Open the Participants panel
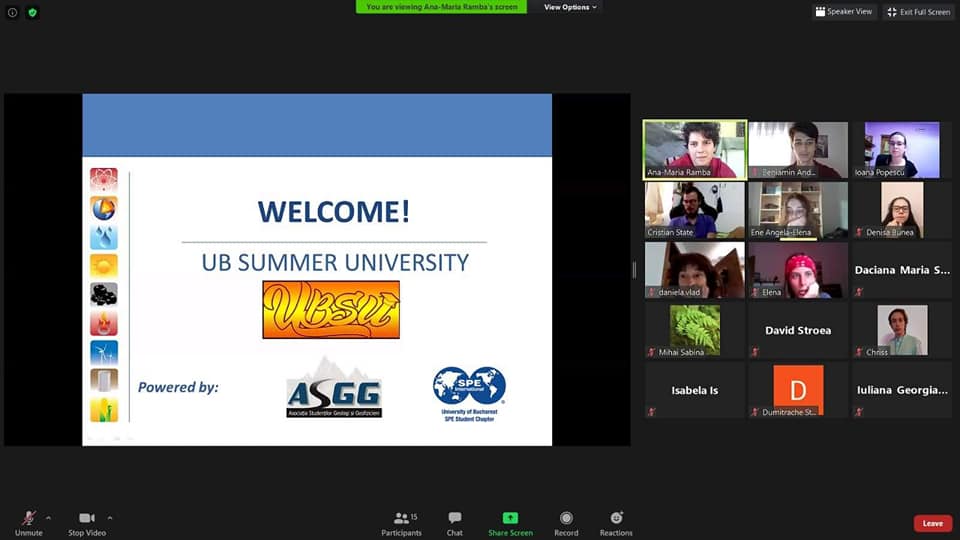Image resolution: width=960 pixels, height=540 pixels. click(x=401, y=524)
